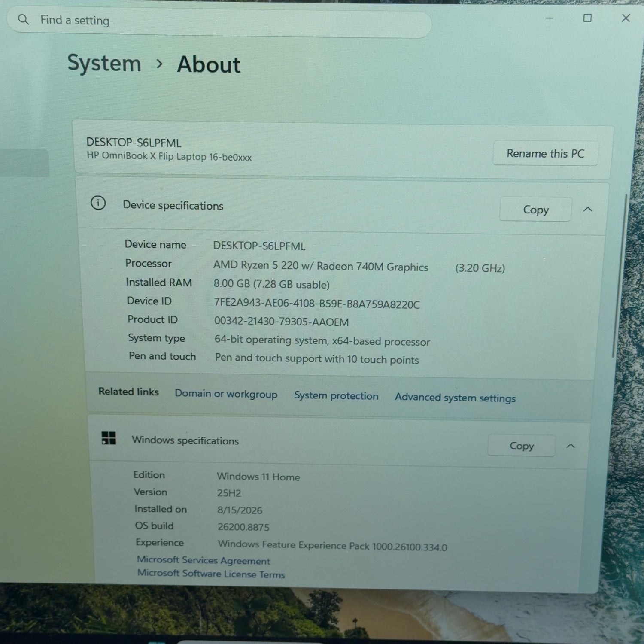Copy the Device specifications
644x644 pixels.
(535, 210)
